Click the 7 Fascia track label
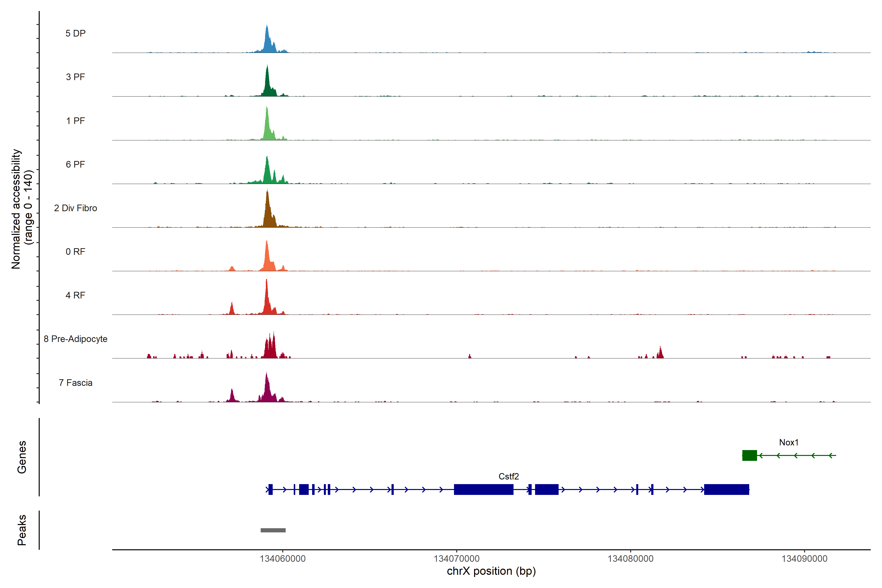 click(x=75, y=382)
